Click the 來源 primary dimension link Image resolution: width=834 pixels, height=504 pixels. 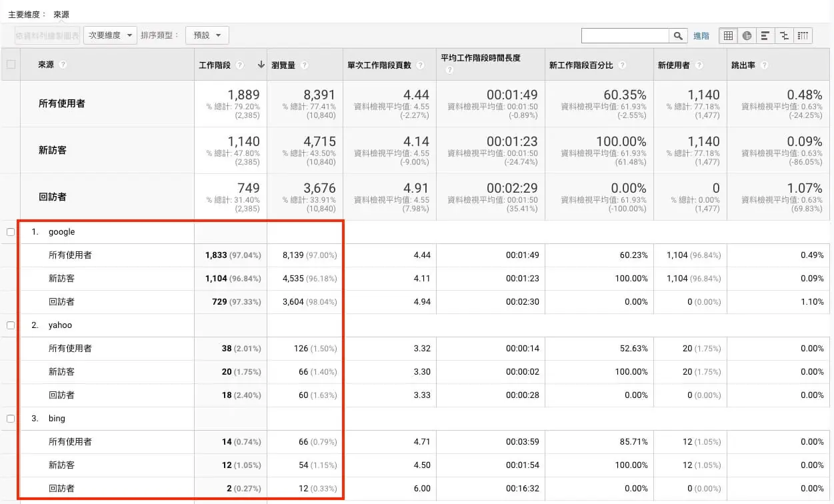click(x=61, y=14)
